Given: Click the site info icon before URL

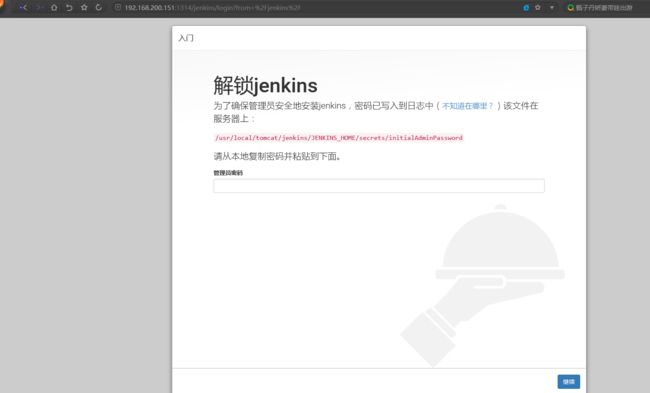Looking at the screenshot, I should 118,7.
